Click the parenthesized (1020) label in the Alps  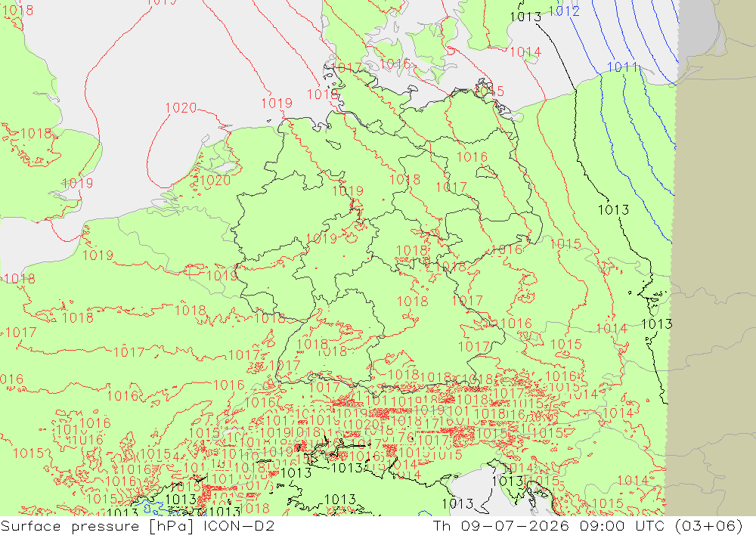pyautogui.click(x=362, y=424)
